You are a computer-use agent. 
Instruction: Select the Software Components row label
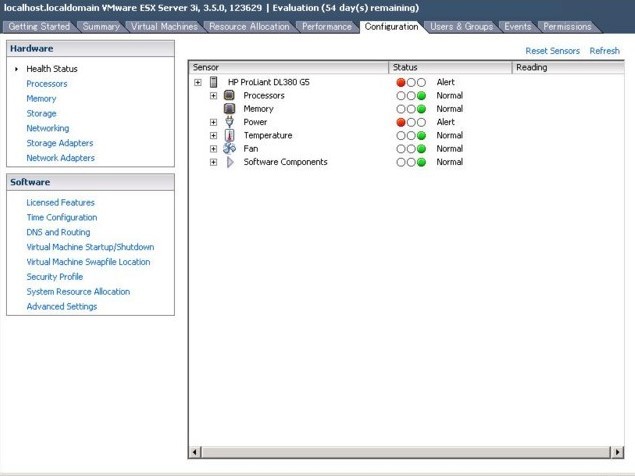point(286,162)
